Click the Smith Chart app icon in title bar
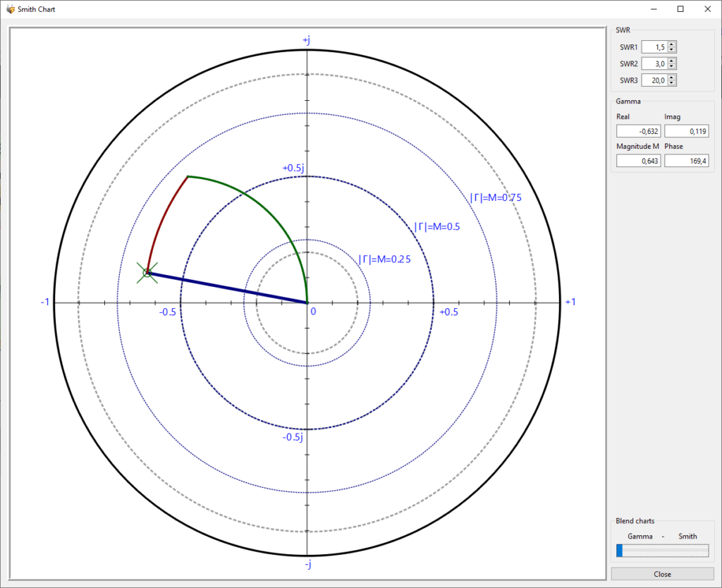722x588 pixels. pyautogui.click(x=10, y=9)
